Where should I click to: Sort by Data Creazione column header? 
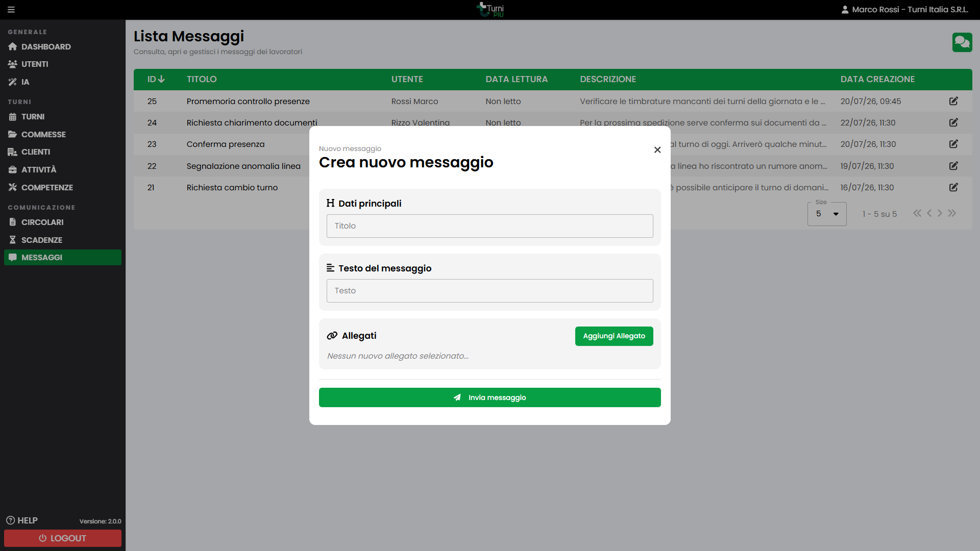(878, 79)
